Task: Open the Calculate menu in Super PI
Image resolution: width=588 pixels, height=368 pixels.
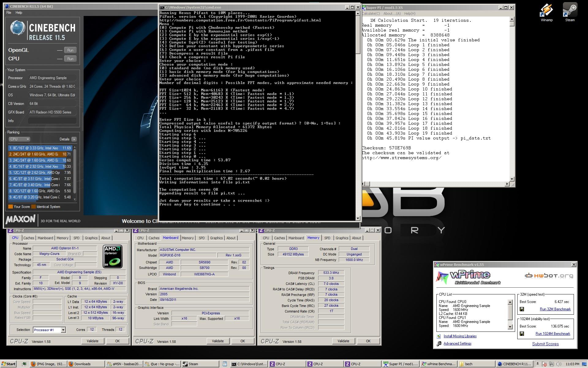Action: click(x=371, y=13)
